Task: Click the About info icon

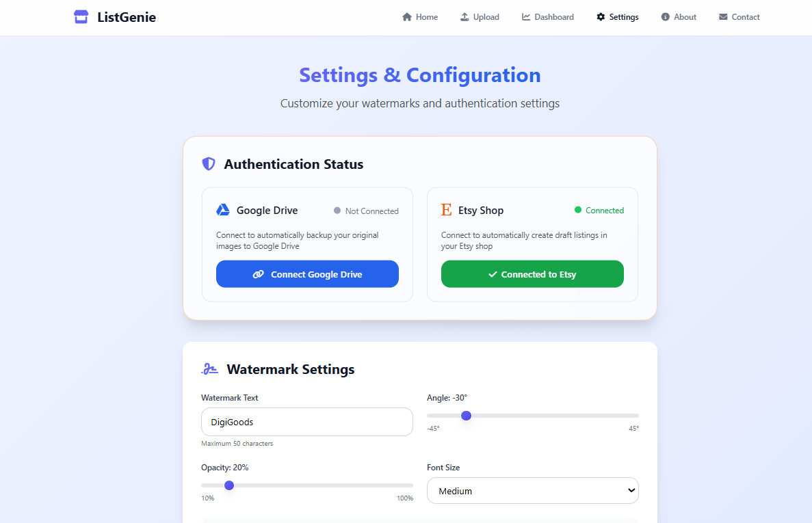Action: click(665, 17)
